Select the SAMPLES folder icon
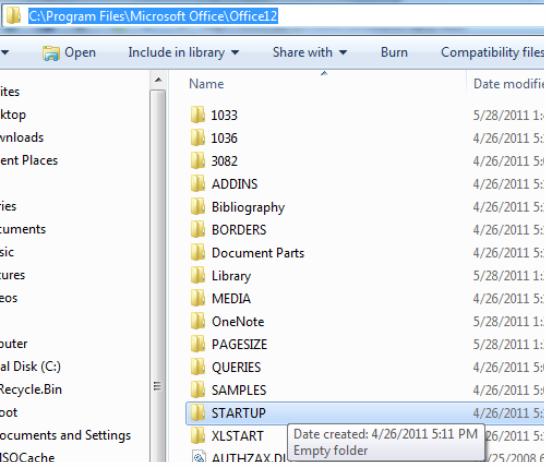Screen dimensions: 546x467 (x=198, y=390)
